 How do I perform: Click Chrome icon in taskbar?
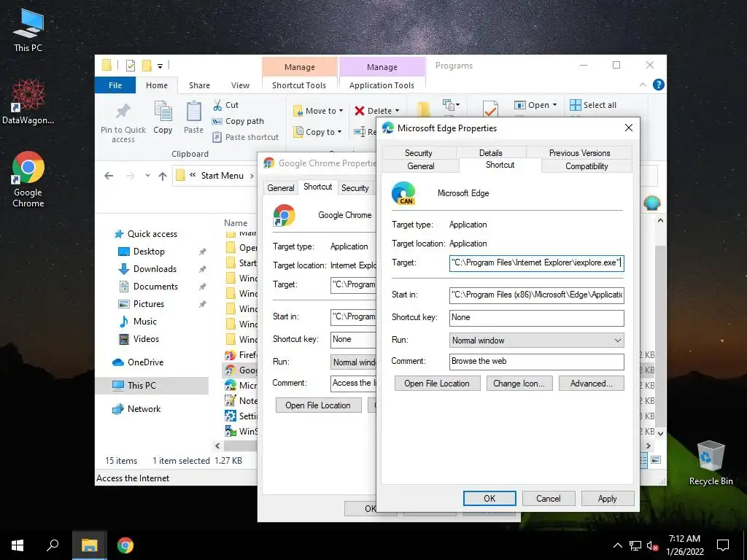125,545
